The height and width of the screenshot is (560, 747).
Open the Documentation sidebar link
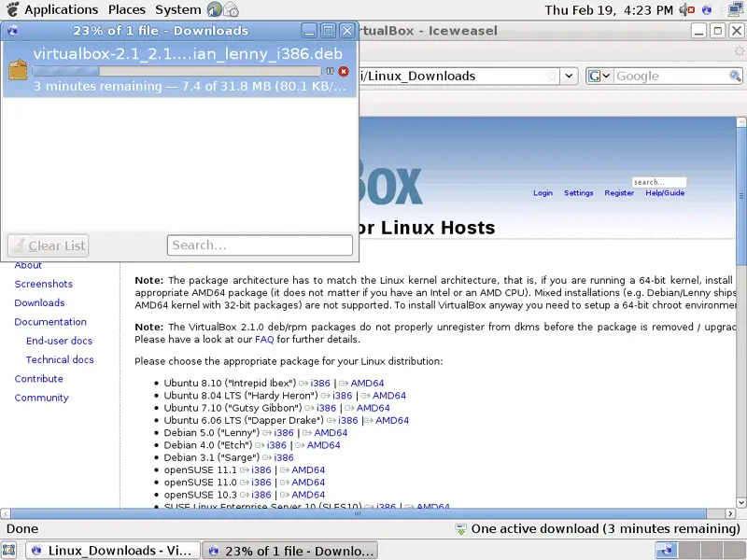click(50, 322)
